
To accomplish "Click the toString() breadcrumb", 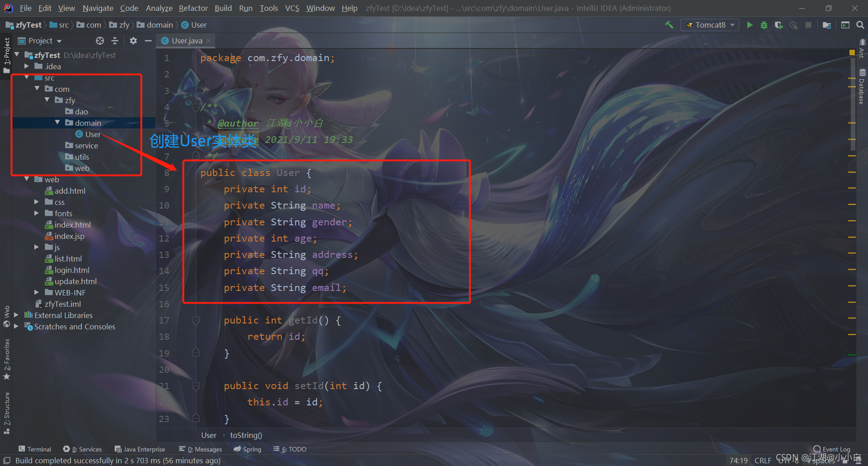I will click(246, 435).
